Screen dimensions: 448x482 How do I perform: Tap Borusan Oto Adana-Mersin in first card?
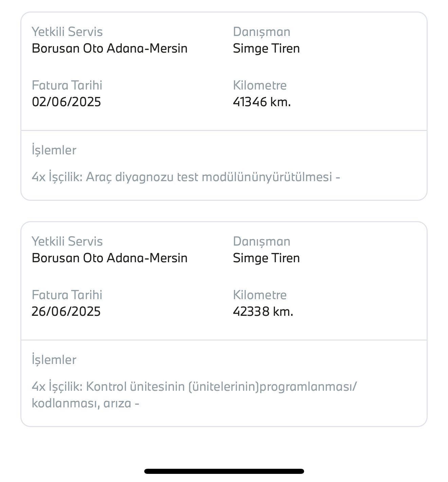[110, 49]
